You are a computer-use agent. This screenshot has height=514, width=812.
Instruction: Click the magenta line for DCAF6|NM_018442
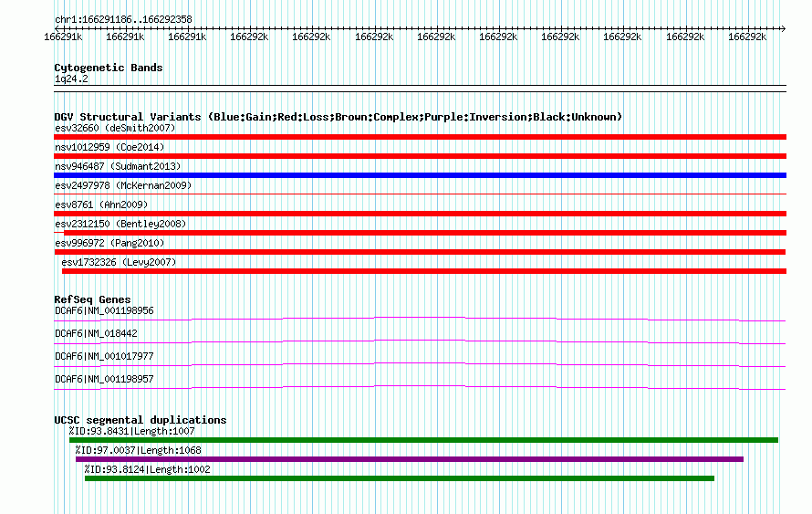pyautogui.click(x=420, y=342)
